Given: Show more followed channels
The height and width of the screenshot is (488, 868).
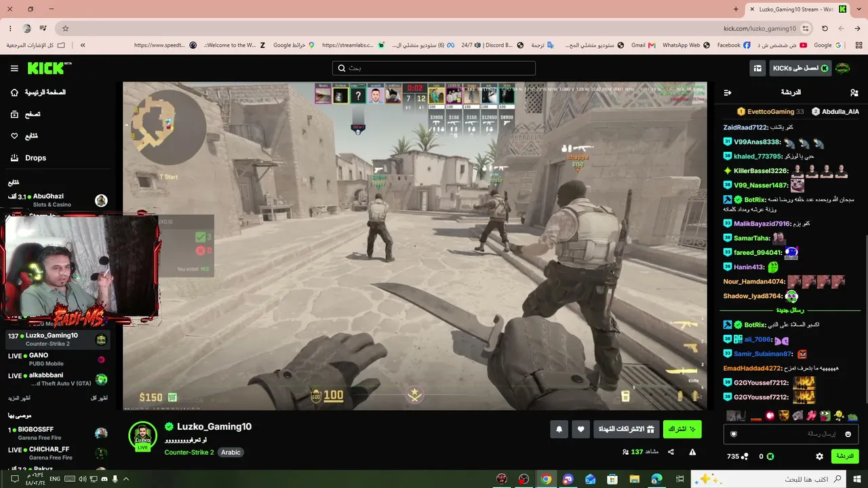Looking at the screenshot, I should (x=20, y=398).
